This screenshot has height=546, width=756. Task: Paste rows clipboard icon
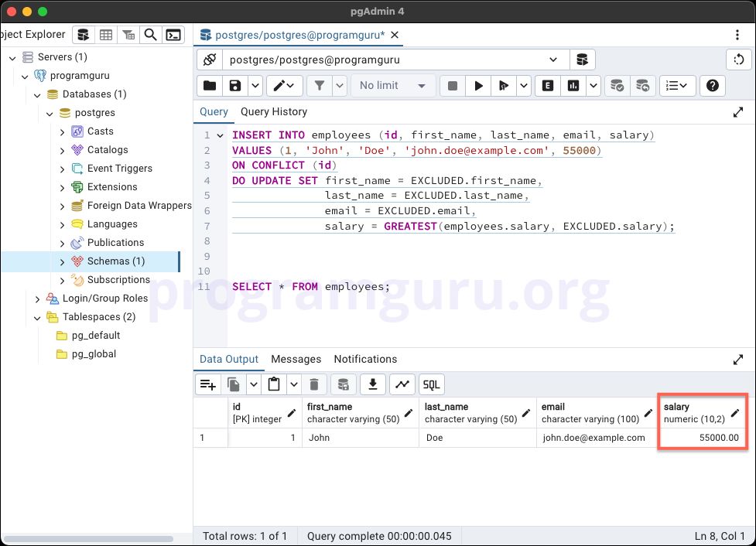(274, 384)
